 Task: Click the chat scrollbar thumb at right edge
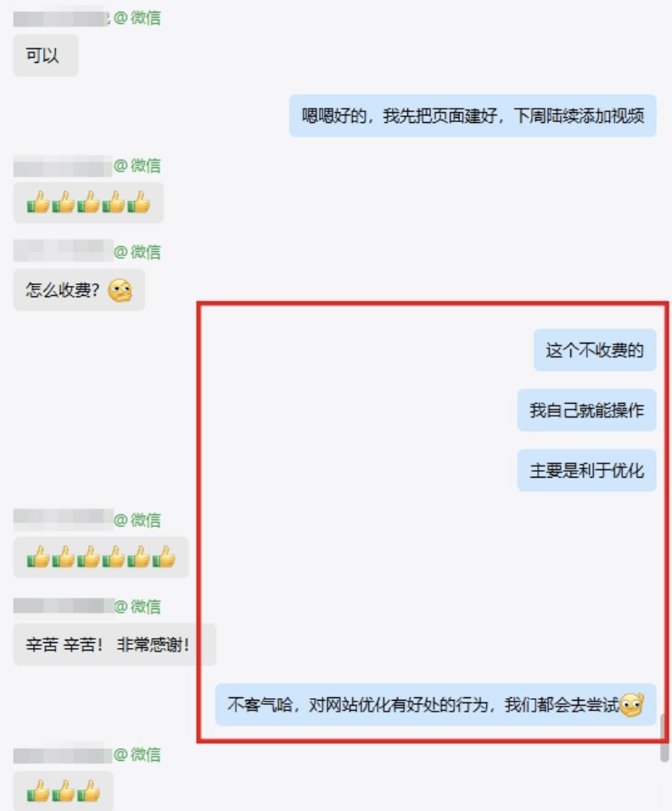click(x=664, y=738)
